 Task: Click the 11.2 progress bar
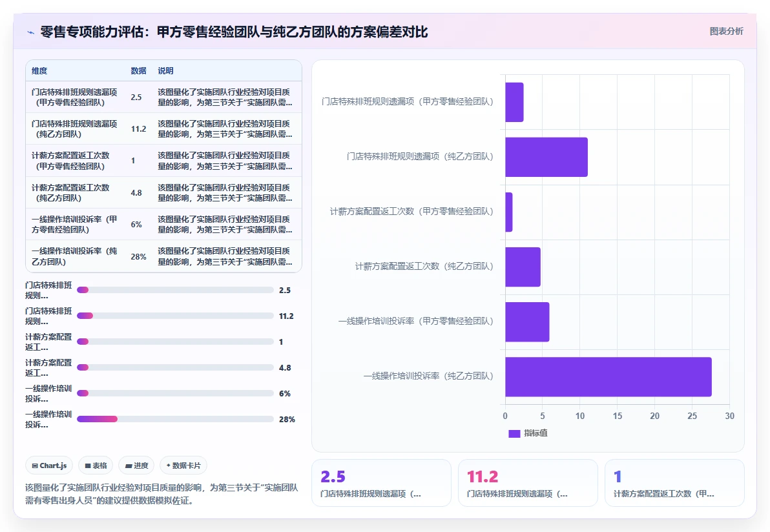tap(175, 316)
